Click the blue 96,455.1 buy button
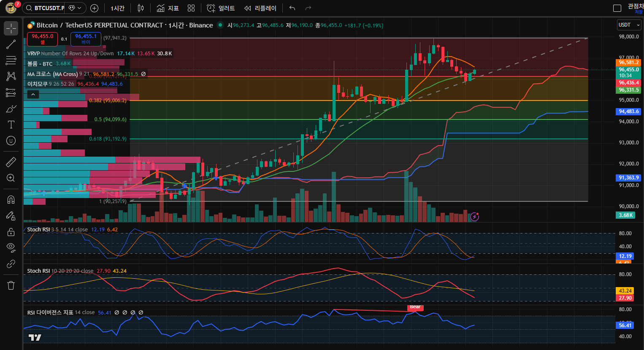Image resolution: width=644 pixels, height=350 pixels. click(86, 39)
